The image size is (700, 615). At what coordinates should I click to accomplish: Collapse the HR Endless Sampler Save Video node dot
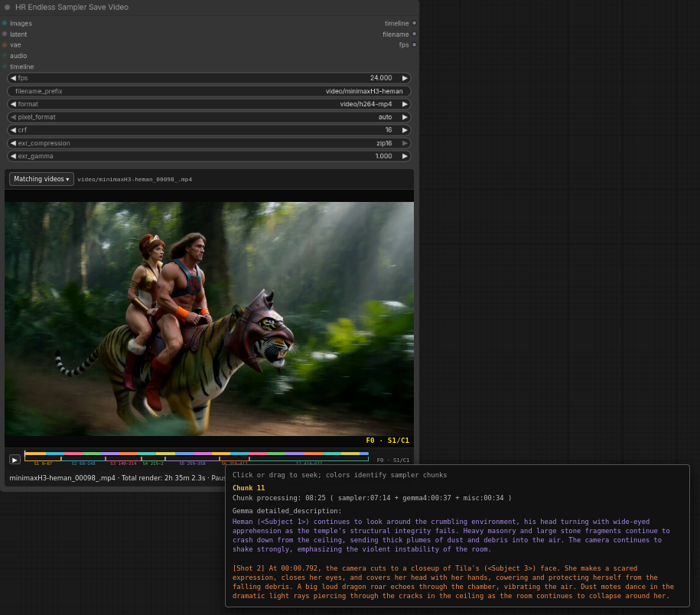pyautogui.click(x=7, y=7)
